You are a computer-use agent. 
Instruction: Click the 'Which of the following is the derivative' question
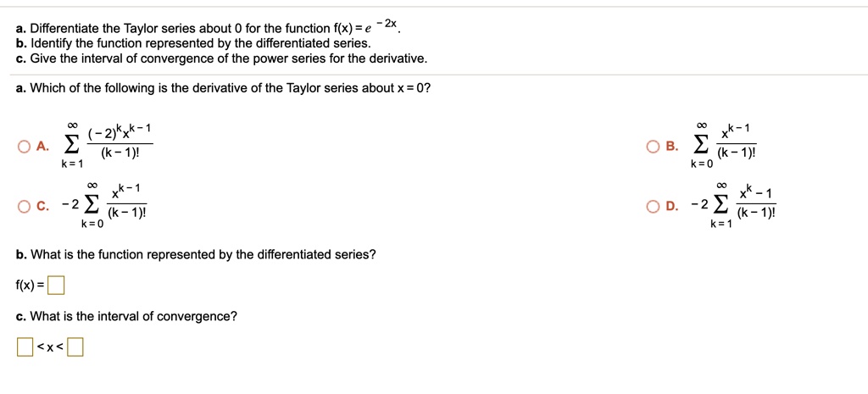(x=224, y=88)
